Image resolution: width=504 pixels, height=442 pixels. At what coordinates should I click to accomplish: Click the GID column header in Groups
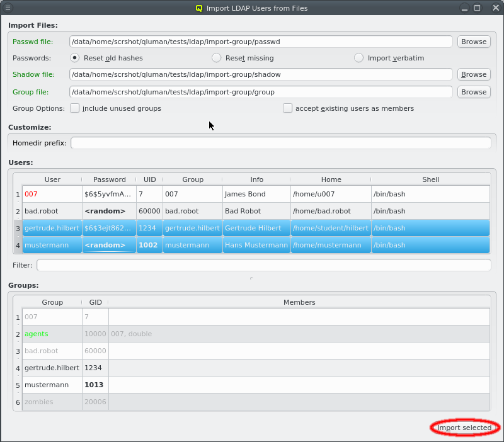(95, 302)
